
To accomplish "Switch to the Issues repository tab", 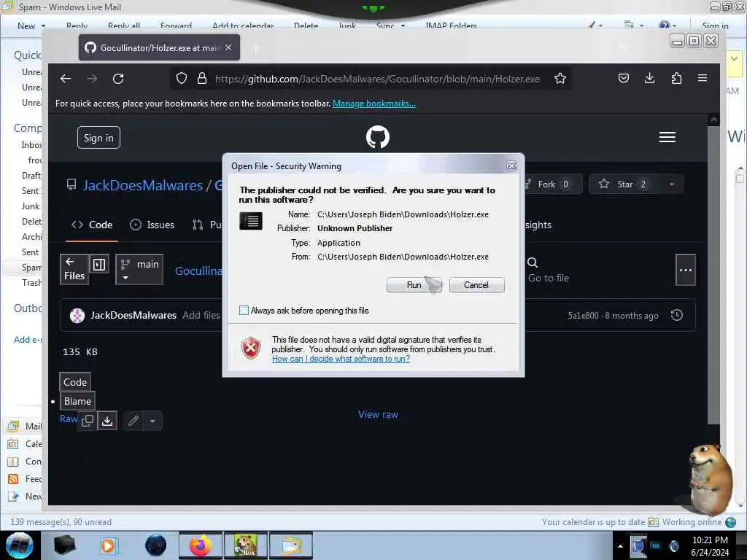I will coord(152,225).
